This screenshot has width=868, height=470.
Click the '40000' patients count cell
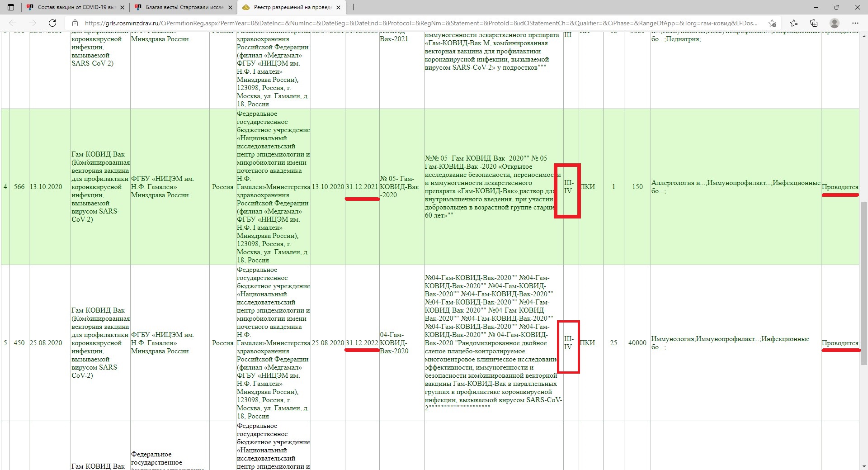637,343
